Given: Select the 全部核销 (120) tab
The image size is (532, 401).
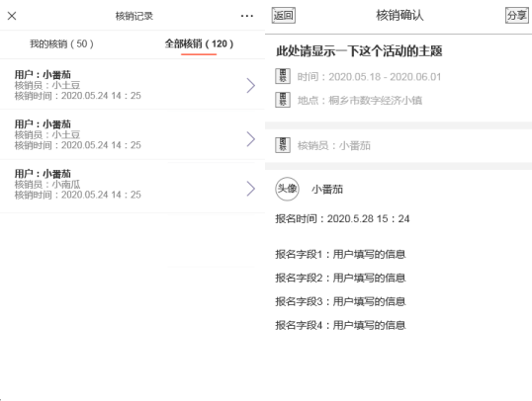Looking at the screenshot, I should coord(199,43).
